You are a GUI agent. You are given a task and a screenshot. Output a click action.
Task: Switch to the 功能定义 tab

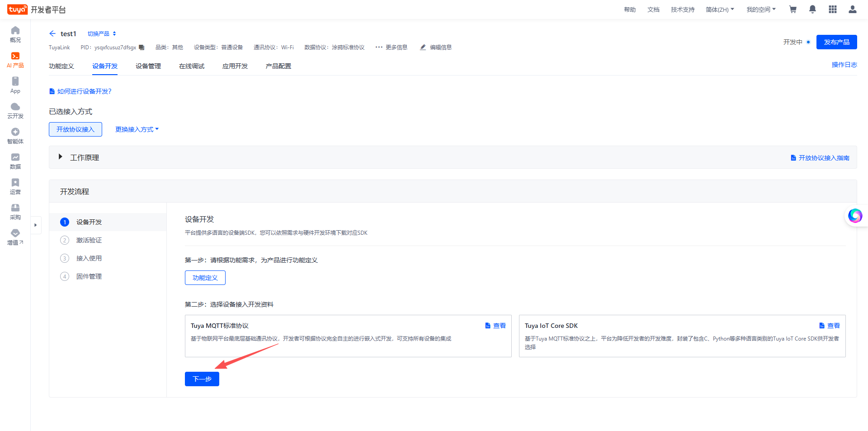click(x=61, y=66)
